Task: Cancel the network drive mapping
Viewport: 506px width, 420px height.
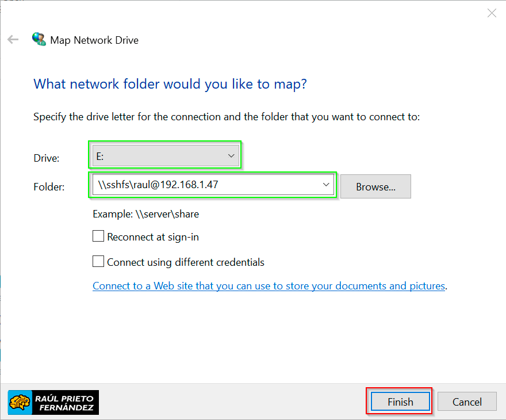Action: click(x=467, y=402)
